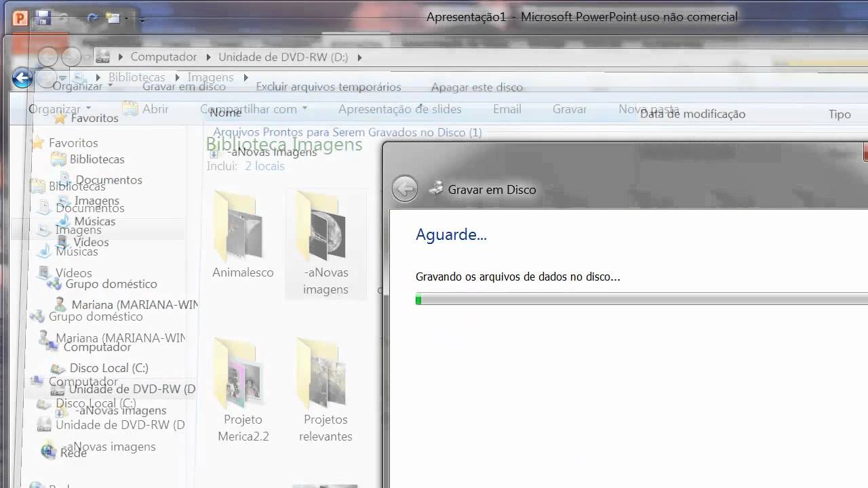Click the Nova pasta button
This screenshot has height=488, width=868.
pyautogui.click(x=649, y=108)
